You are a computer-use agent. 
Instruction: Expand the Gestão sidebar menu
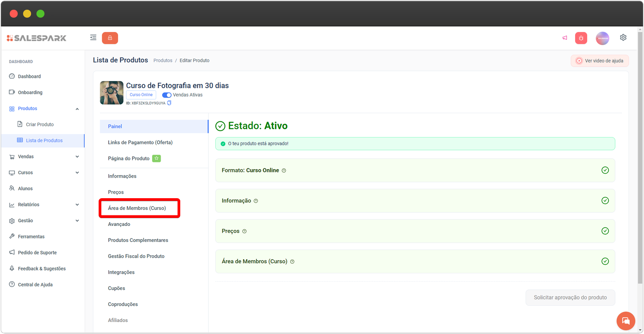tap(77, 221)
